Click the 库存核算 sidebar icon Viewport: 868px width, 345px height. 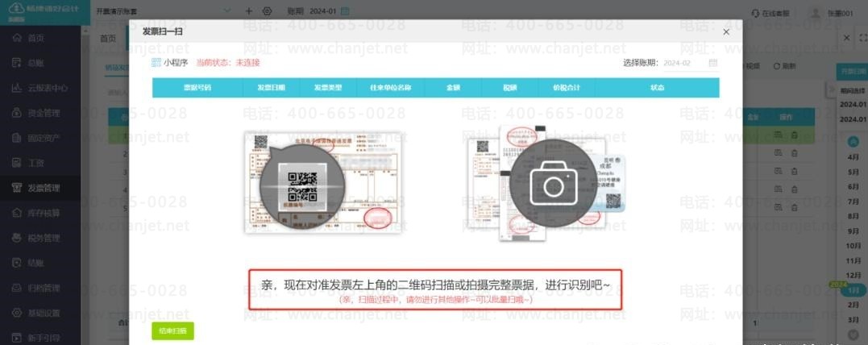tap(17, 213)
